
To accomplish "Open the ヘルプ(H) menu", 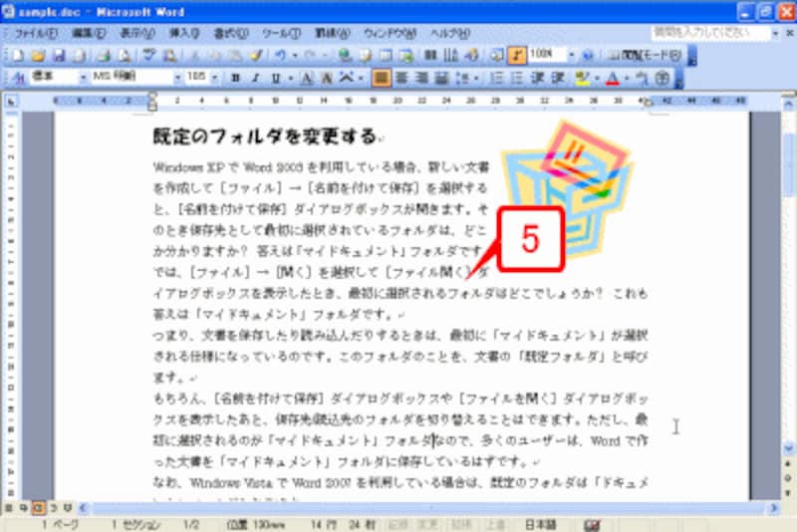I will pos(449,34).
